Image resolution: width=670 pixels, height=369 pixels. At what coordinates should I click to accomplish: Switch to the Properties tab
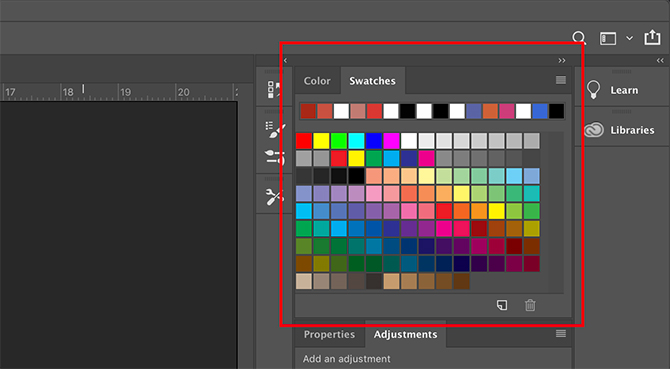[x=329, y=334]
